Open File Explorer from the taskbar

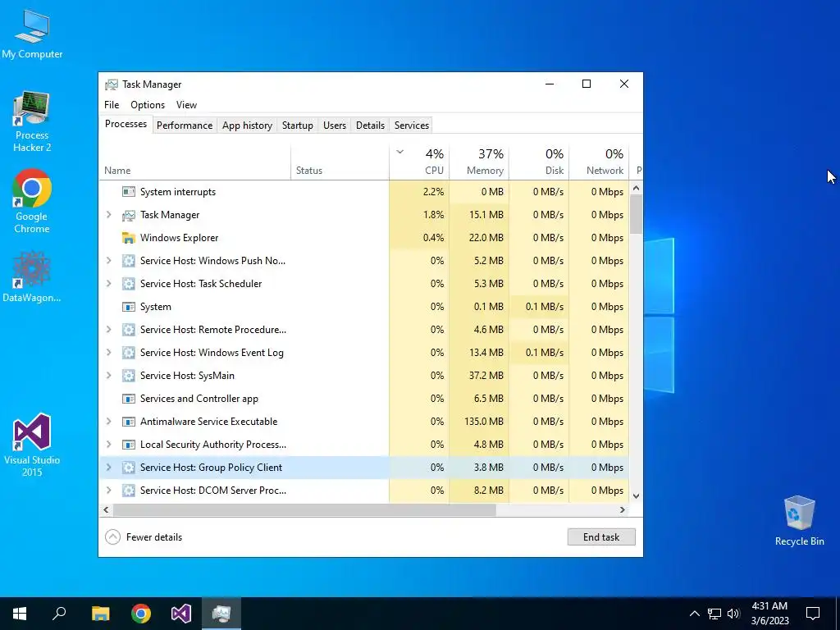click(100, 614)
